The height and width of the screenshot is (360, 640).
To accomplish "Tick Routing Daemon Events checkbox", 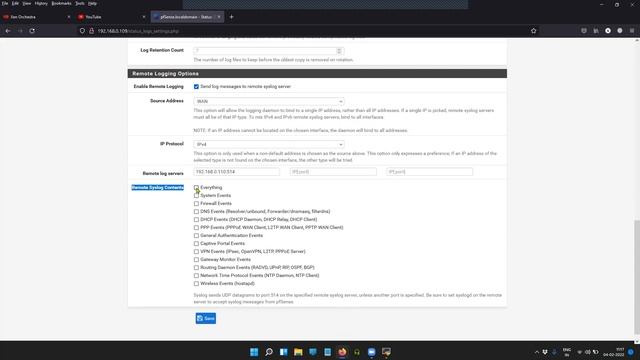I will click(196, 267).
